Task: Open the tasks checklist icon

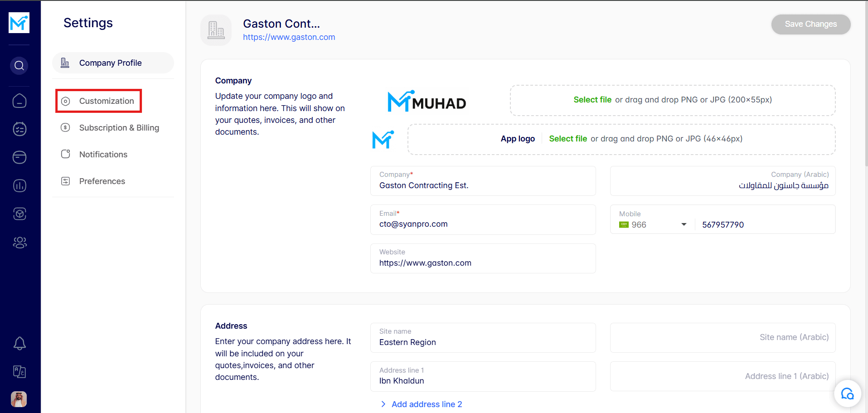Action: (x=19, y=129)
